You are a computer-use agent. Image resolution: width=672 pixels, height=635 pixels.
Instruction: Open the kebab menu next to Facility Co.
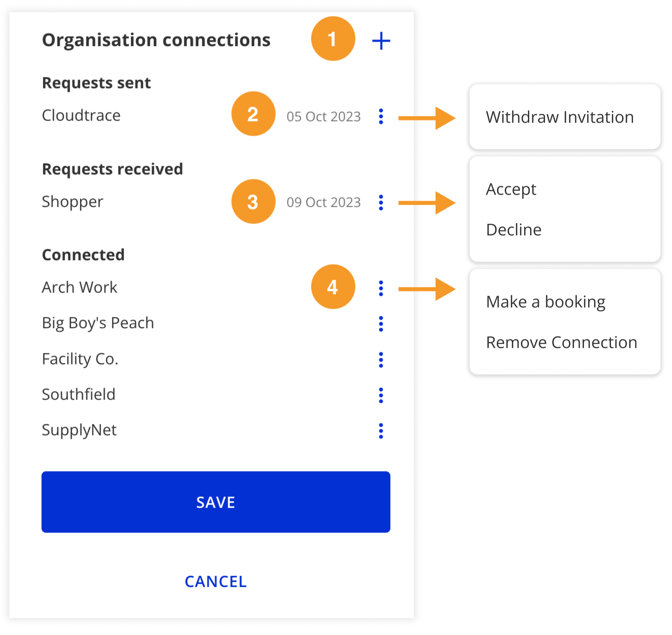pos(381,360)
